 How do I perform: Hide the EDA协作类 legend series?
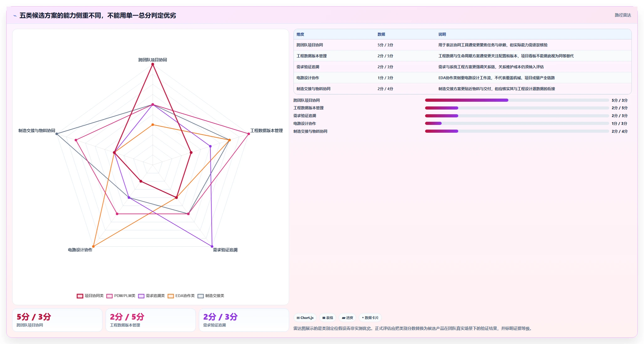pyautogui.click(x=181, y=296)
